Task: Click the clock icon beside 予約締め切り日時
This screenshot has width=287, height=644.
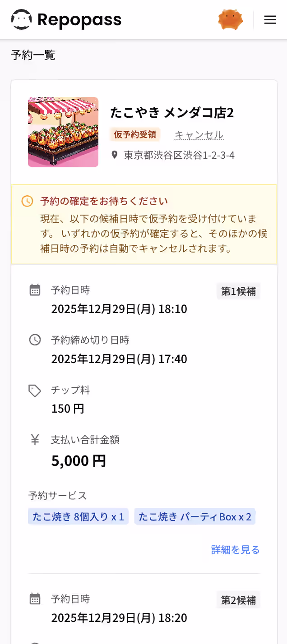Action: pyautogui.click(x=35, y=340)
